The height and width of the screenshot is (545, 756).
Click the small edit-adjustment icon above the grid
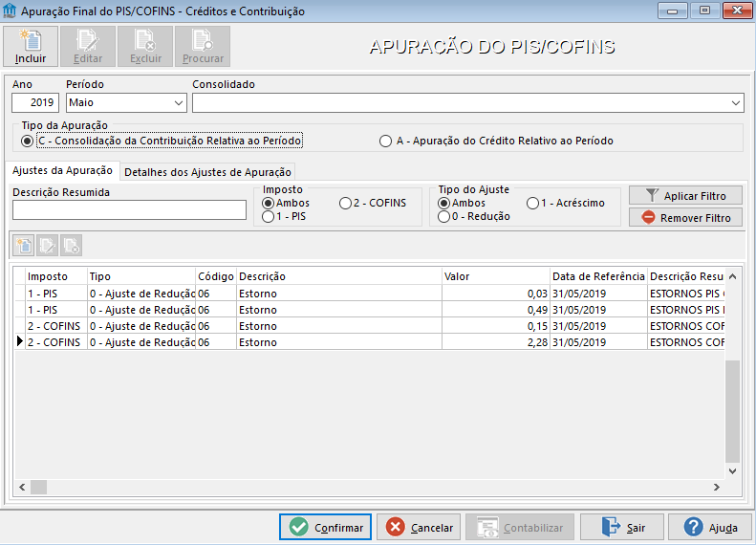pyautogui.click(x=47, y=246)
